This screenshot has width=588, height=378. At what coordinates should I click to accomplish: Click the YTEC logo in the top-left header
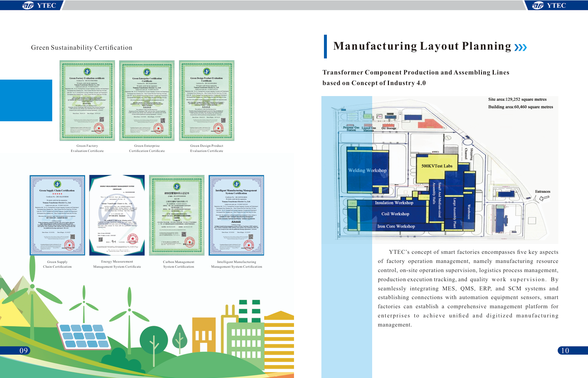(x=39, y=5)
